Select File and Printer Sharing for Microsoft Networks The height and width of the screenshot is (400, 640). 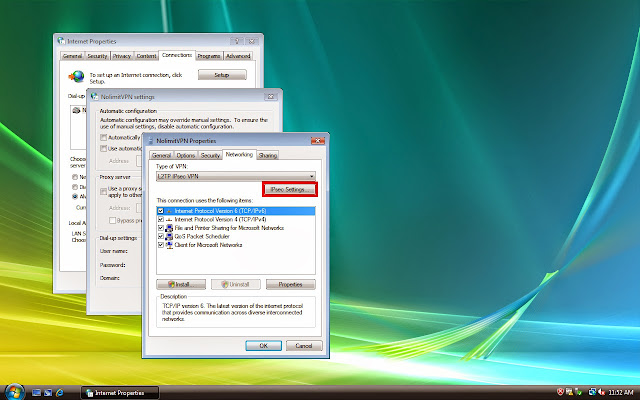click(x=236, y=228)
